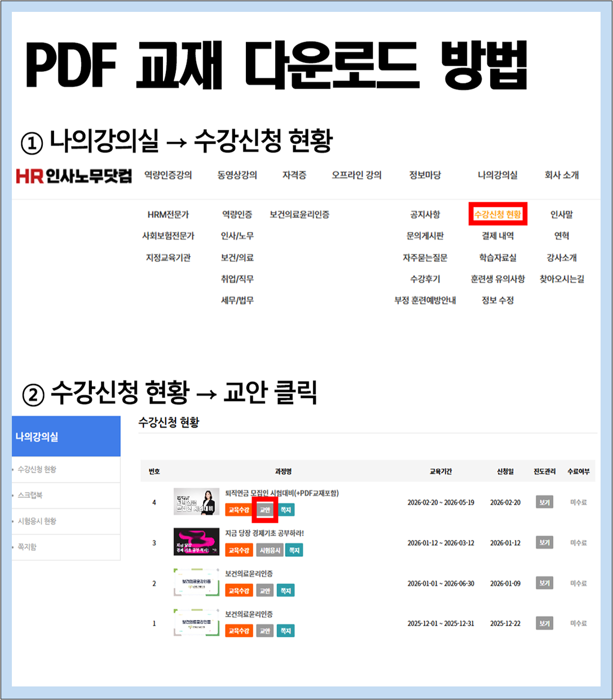
Task: Open the 동영상강의 top menu
Action: coord(237,175)
